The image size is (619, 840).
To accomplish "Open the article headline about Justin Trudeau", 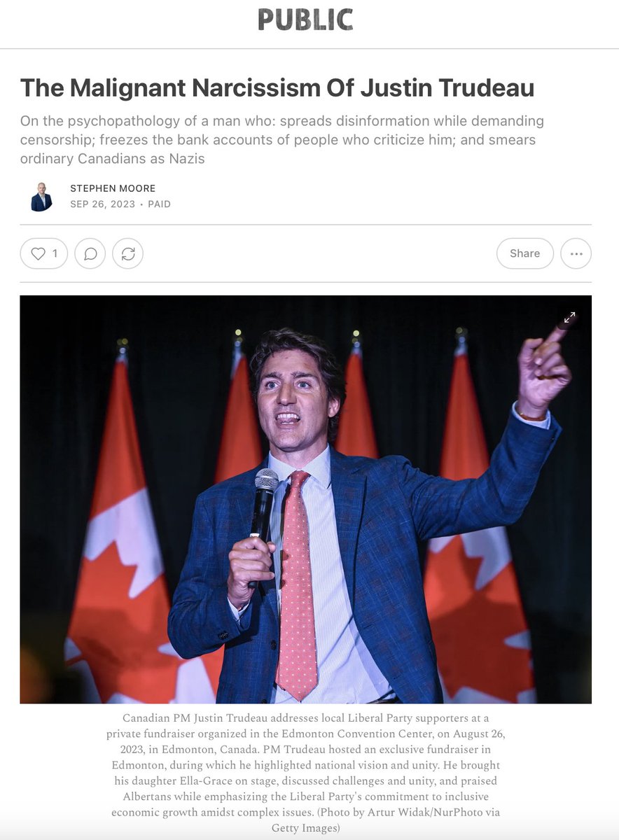I will point(277,87).
